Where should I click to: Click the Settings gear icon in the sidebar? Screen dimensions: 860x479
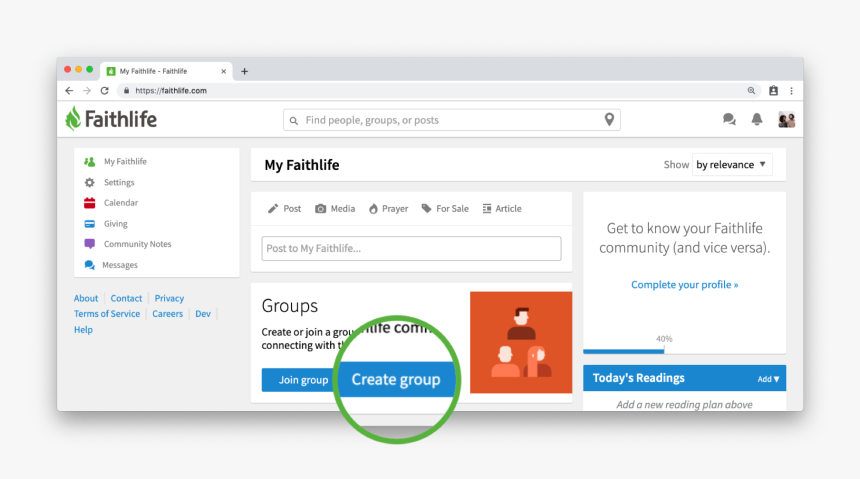point(89,182)
